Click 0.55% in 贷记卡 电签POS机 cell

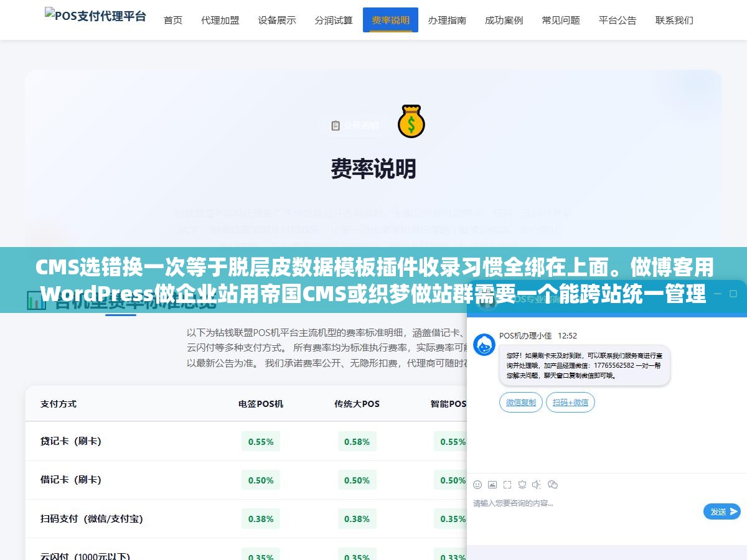pyautogui.click(x=261, y=442)
